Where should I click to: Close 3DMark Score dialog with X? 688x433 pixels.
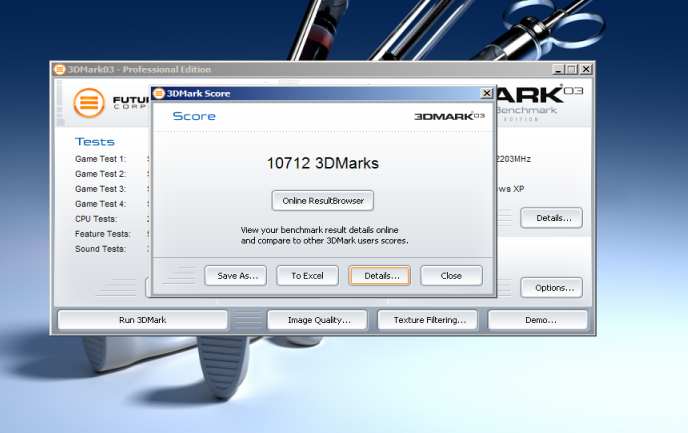tap(487, 93)
